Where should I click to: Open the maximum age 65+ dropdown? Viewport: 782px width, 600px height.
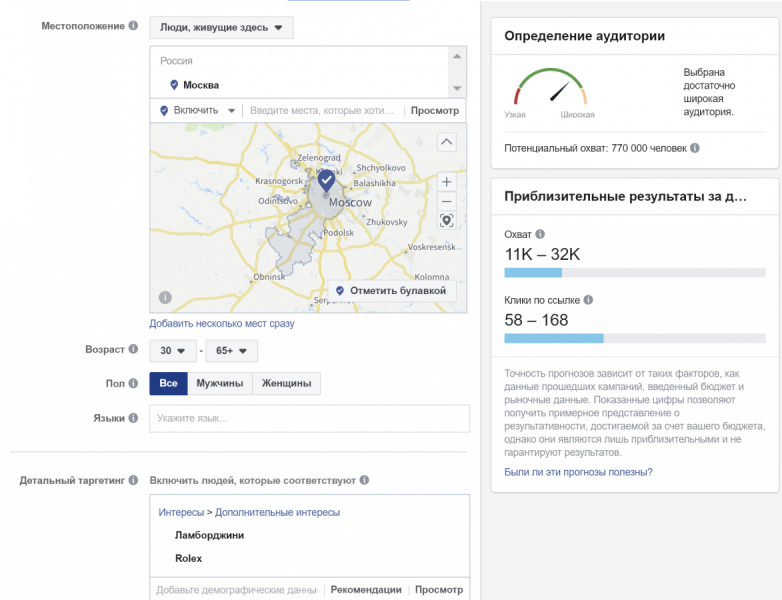point(231,350)
